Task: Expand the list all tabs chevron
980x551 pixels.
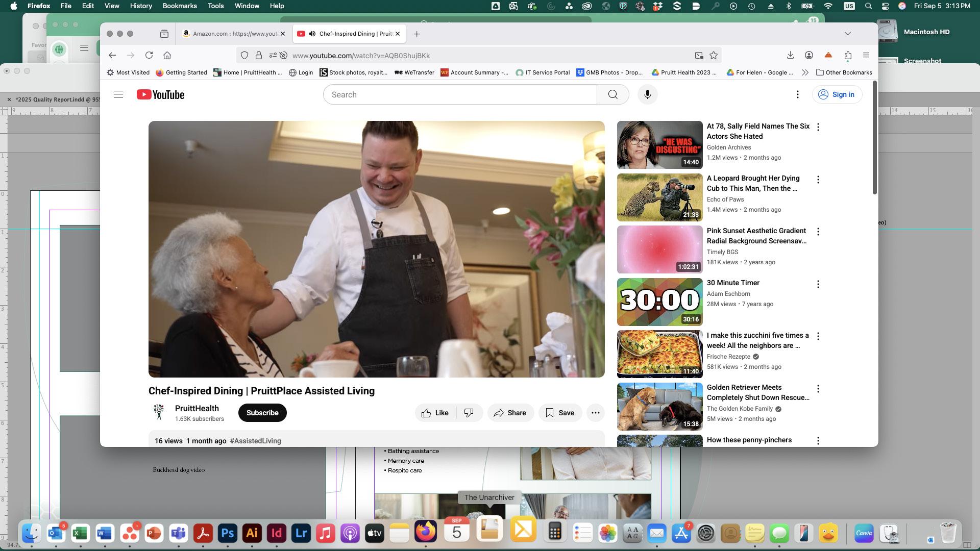Action: pos(848,34)
